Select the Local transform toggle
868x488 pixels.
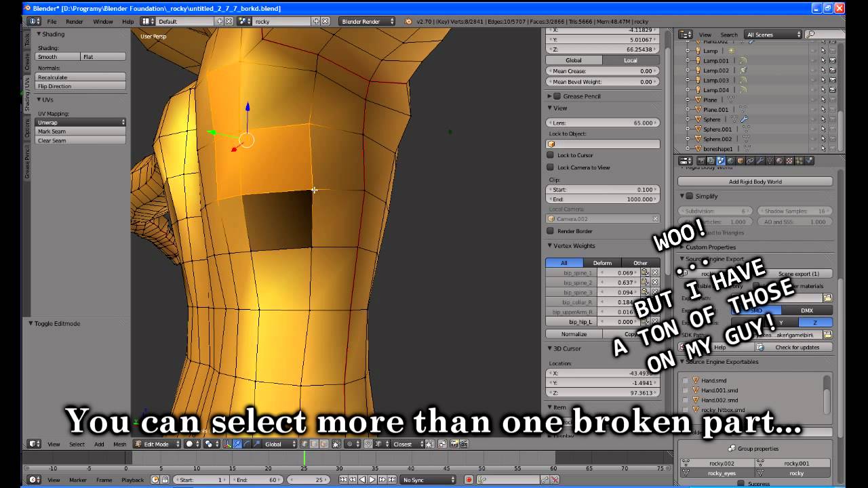click(x=631, y=60)
